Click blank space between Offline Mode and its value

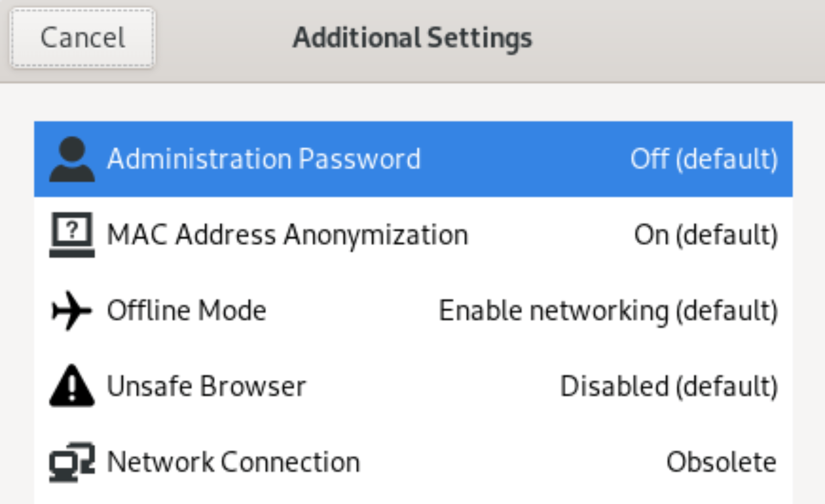(352, 310)
